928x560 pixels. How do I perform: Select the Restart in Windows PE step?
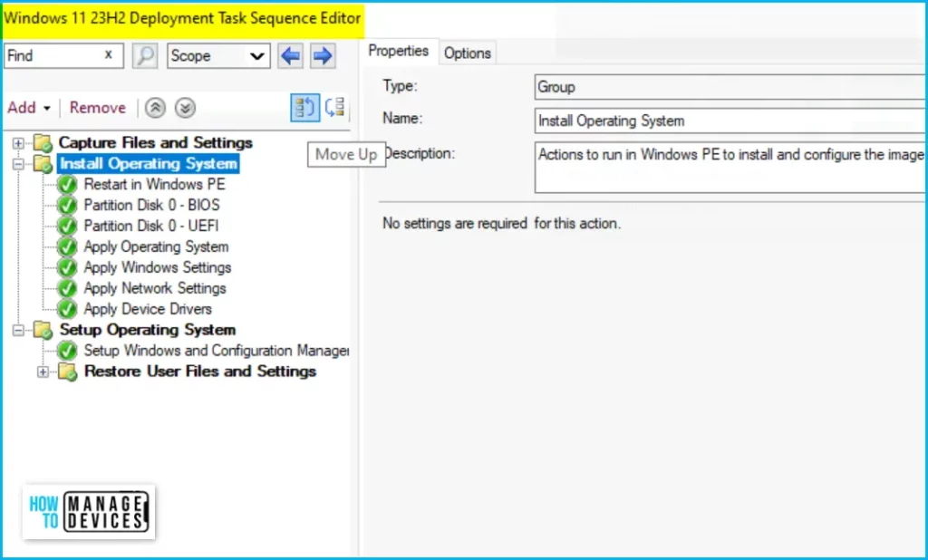point(154,185)
